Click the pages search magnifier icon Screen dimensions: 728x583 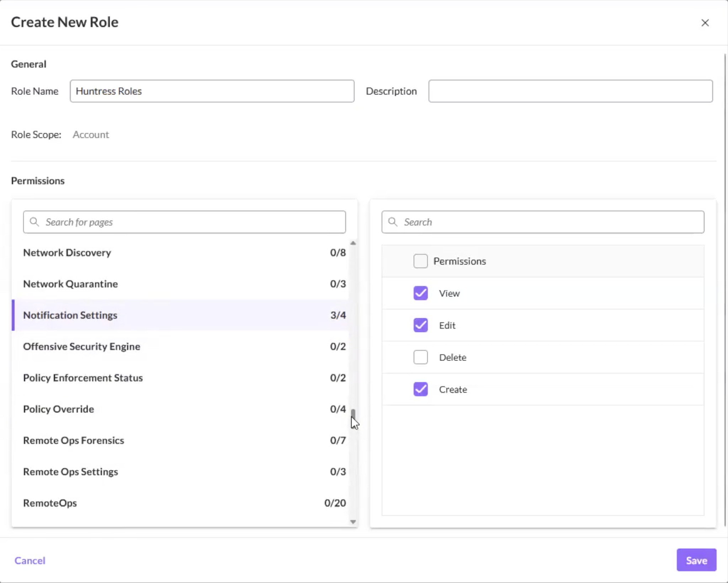click(34, 222)
